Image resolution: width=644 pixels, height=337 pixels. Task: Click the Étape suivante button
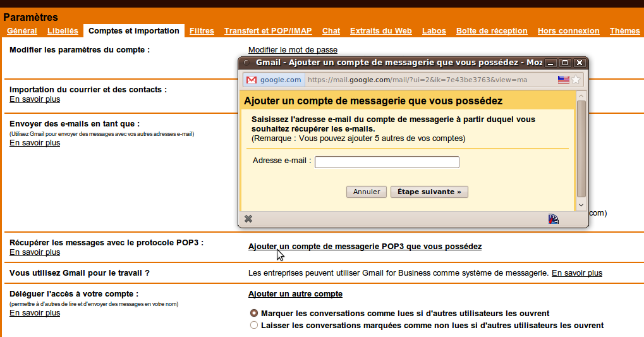pos(429,192)
